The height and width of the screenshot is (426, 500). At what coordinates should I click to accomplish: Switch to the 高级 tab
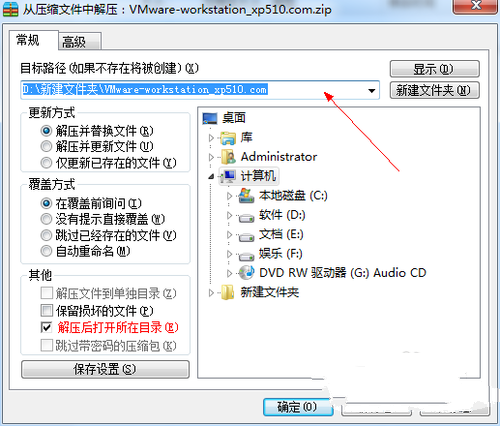[80, 42]
